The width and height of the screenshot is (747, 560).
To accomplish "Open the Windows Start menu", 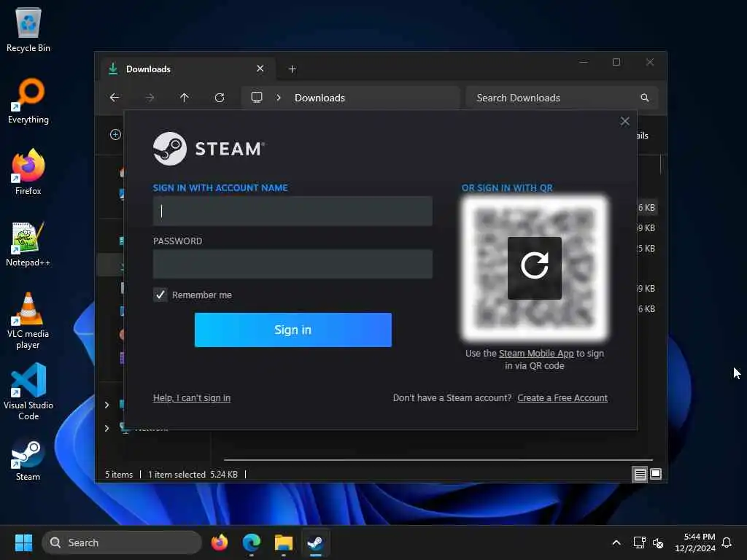I will tap(23, 542).
